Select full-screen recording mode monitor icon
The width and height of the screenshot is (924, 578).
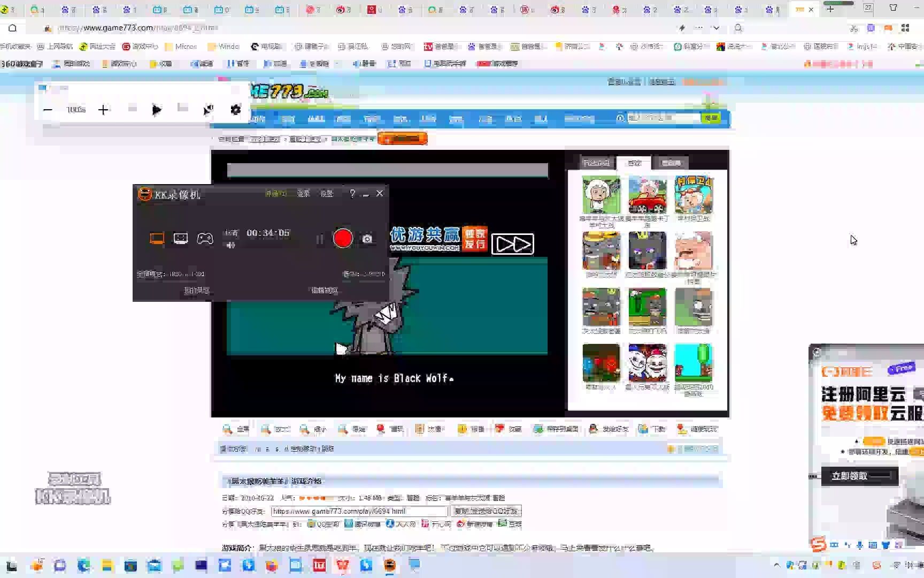click(x=157, y=239)
